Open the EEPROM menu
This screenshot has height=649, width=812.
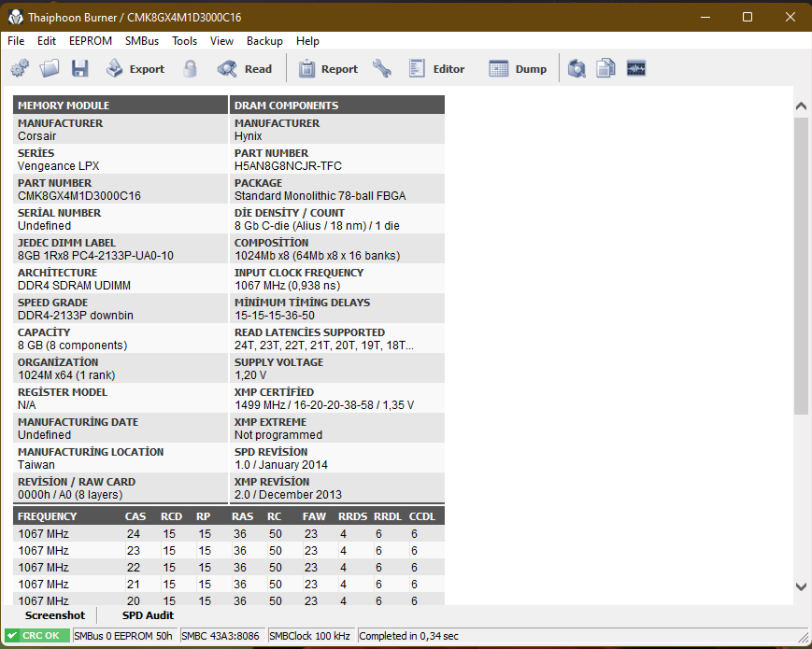click(91, 41)
